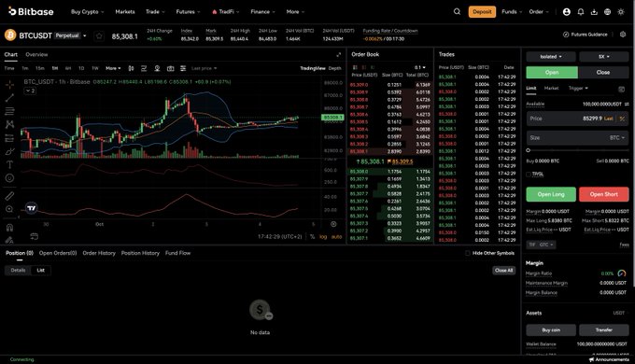
Task: Select the text annotation tool
Action: [x=9, y=164]
